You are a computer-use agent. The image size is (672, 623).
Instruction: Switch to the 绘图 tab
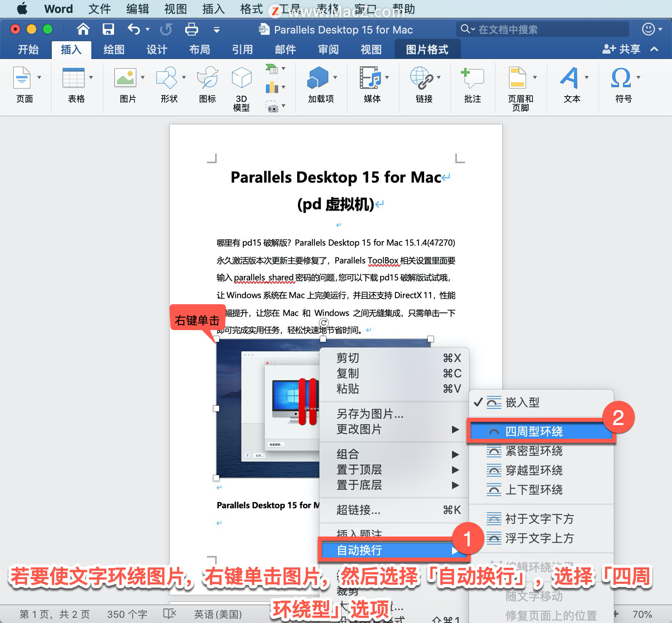coord(114,49)
